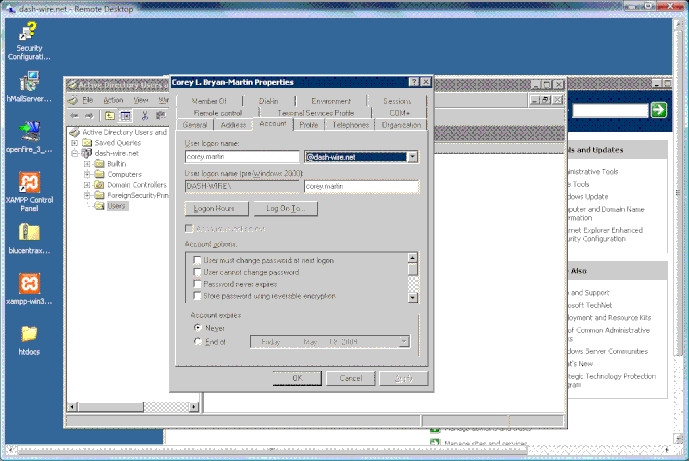Click the MMC console icon left of File menu
Image resolution: width=689 pixels, height=461 pixels.
click(73, 100)
